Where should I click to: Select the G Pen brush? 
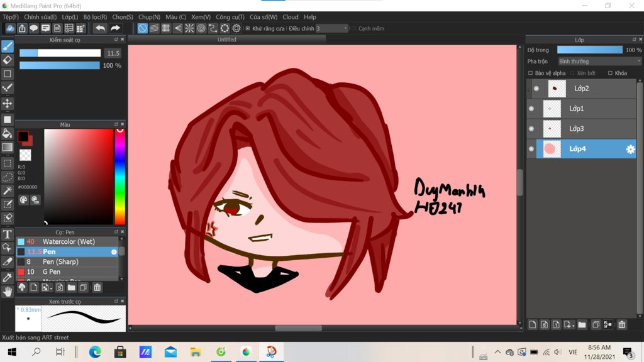tap(67, 271)
